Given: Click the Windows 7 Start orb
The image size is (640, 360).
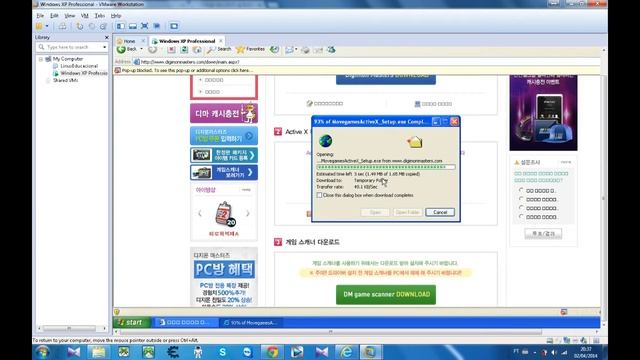Looking at the screenshot, I should point(42,352).
